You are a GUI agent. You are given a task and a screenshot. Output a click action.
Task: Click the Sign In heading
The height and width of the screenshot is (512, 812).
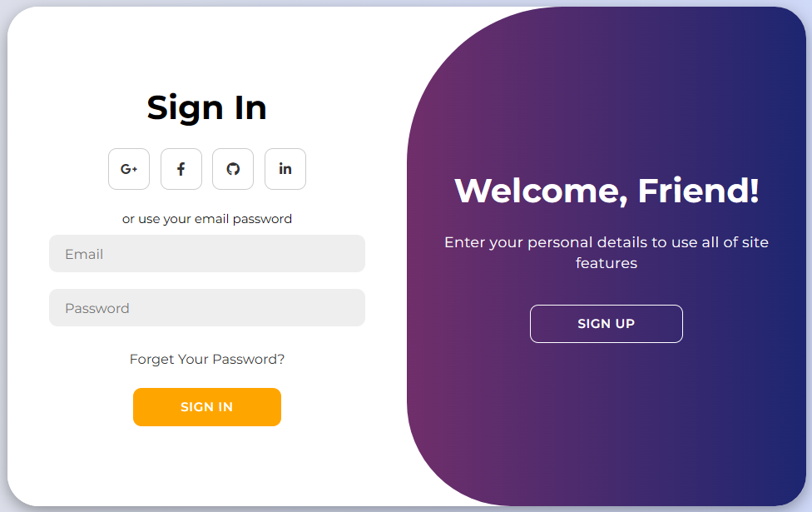(x=207, y=108)
